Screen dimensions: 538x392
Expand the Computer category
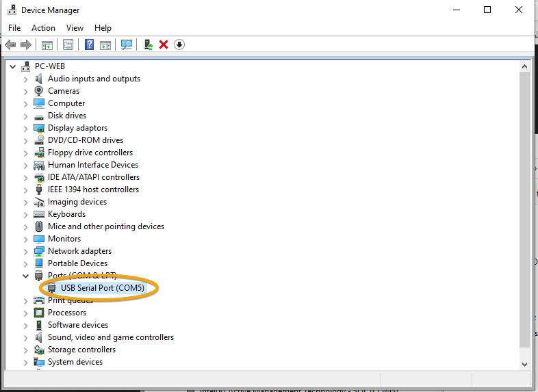[26, 104]
